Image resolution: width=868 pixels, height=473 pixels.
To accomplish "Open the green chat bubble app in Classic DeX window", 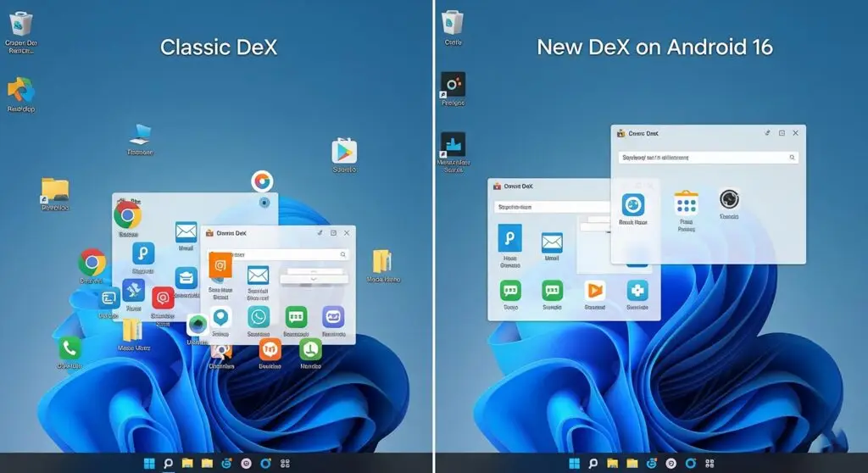I will pyautogui.click(x=296, y=317).
